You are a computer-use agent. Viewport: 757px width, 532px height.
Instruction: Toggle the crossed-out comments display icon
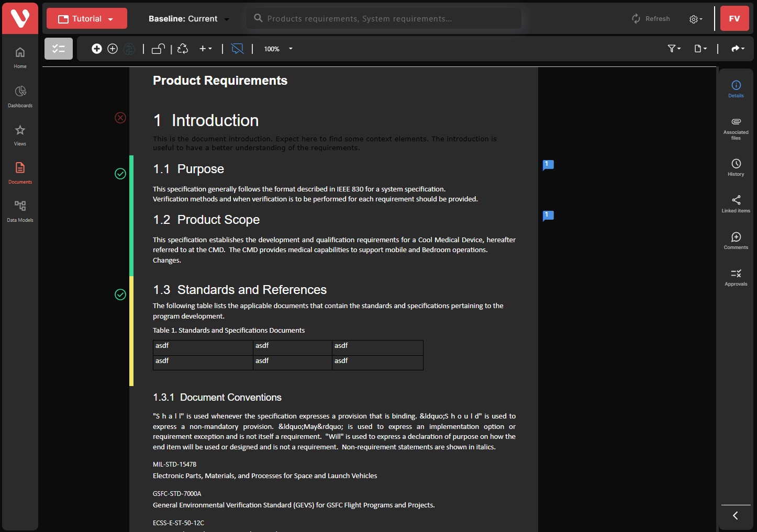[x=238, y=49]
